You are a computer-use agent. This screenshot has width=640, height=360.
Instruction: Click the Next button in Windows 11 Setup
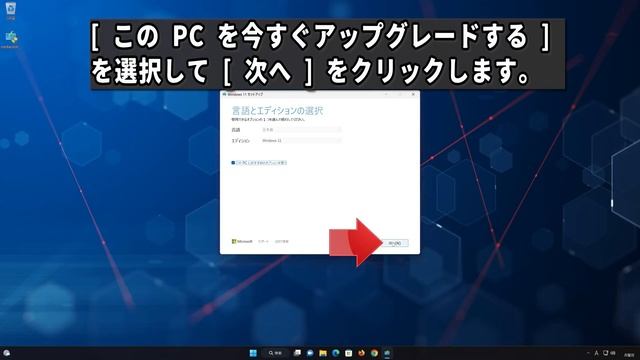(394, 243)
